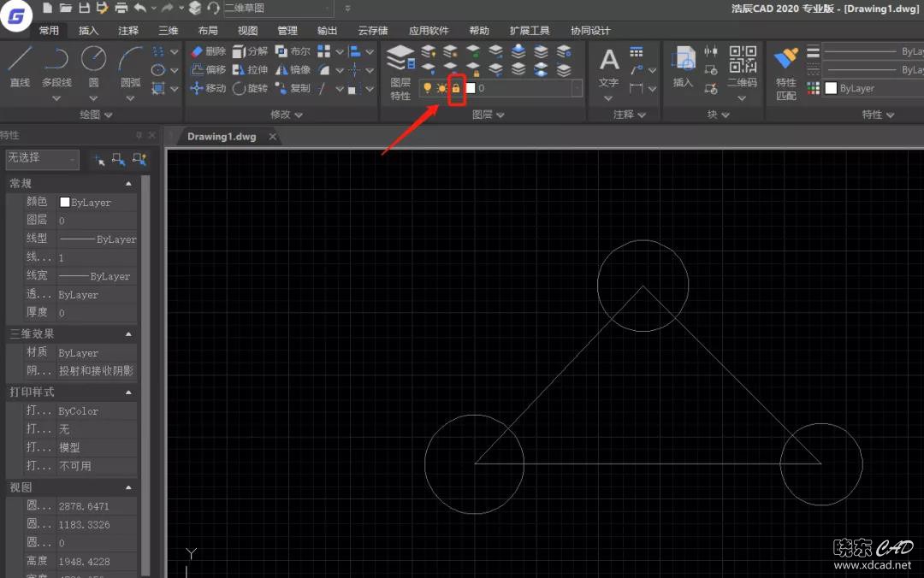
Task: Open the 视图 ribbon tab
Action: click(x=247, y=31)
